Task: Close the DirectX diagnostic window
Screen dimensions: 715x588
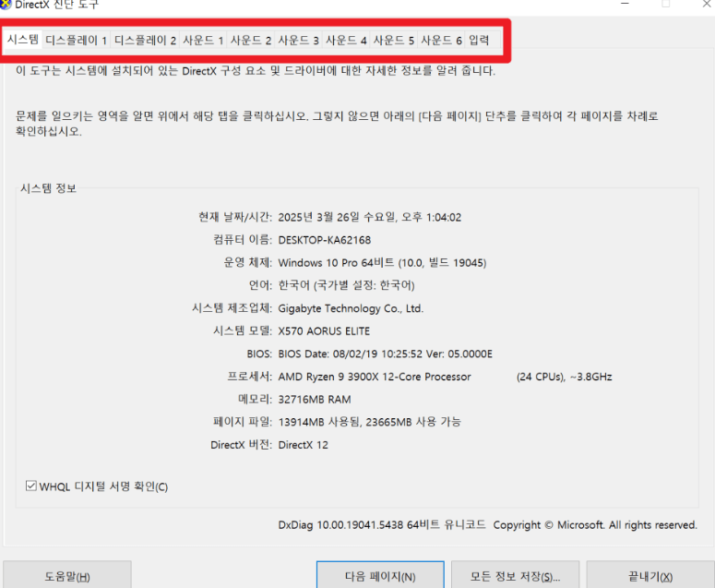Action: coord(707,4)
